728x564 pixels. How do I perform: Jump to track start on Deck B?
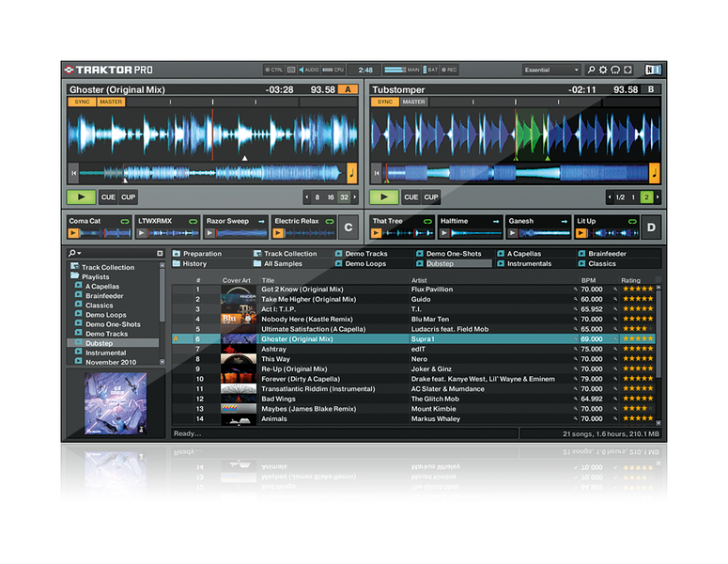(377, 173)
